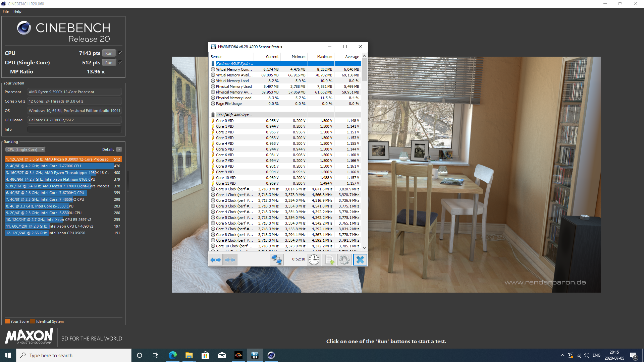Viewport: 644px width, 362px height.
Task: Click the ENG input language indicator
Action: click(x=596, y=355)
